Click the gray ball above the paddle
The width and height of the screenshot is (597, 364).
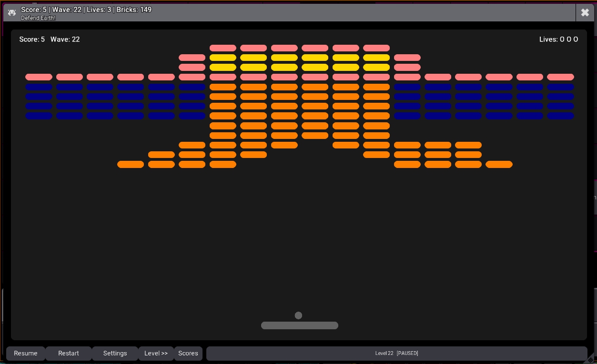[x=298, y=315]
